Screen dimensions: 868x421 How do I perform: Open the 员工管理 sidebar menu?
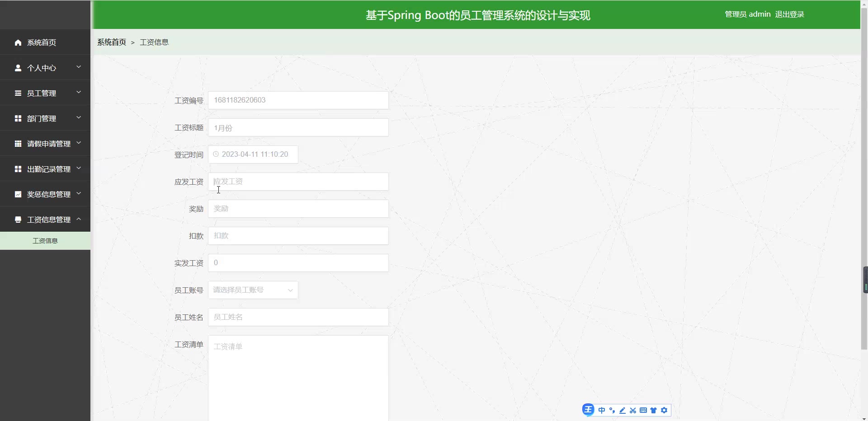45,93
